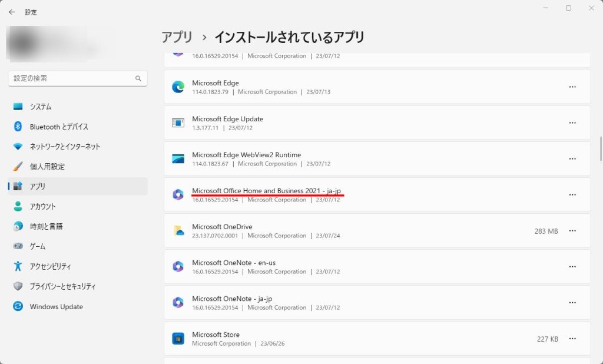
Task: Click the Microsoft Edge app name
Action: pos(216,82)
